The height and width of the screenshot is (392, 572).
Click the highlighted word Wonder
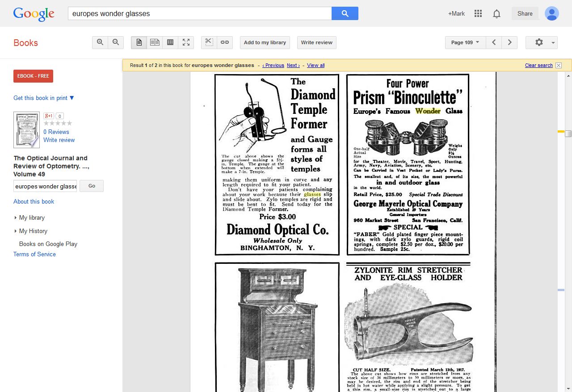428,111
